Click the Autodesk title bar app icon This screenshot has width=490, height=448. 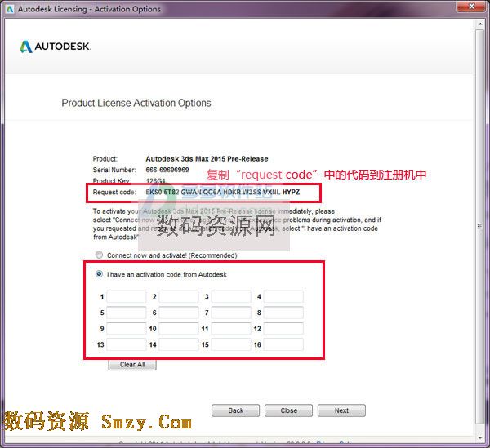point(10,9)
